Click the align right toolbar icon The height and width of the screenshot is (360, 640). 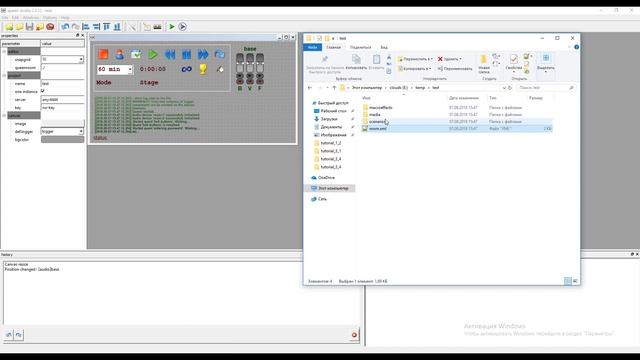tap(96, 27)
